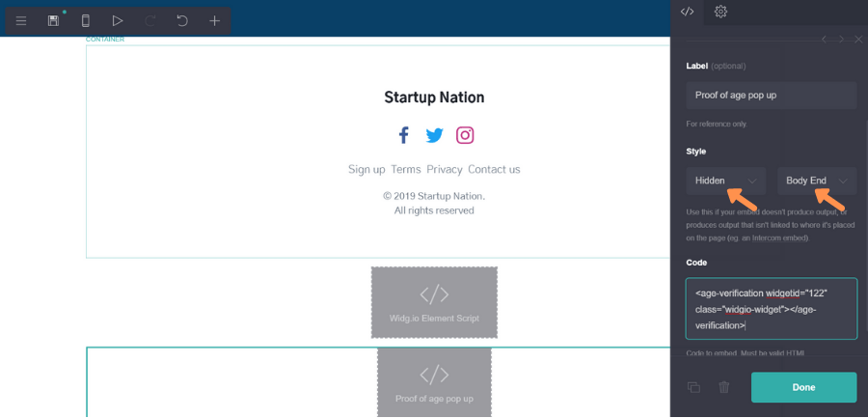Click the Code text area
Image resolution: width=868 pixels, height=418 pixels.
coord(772,309)
